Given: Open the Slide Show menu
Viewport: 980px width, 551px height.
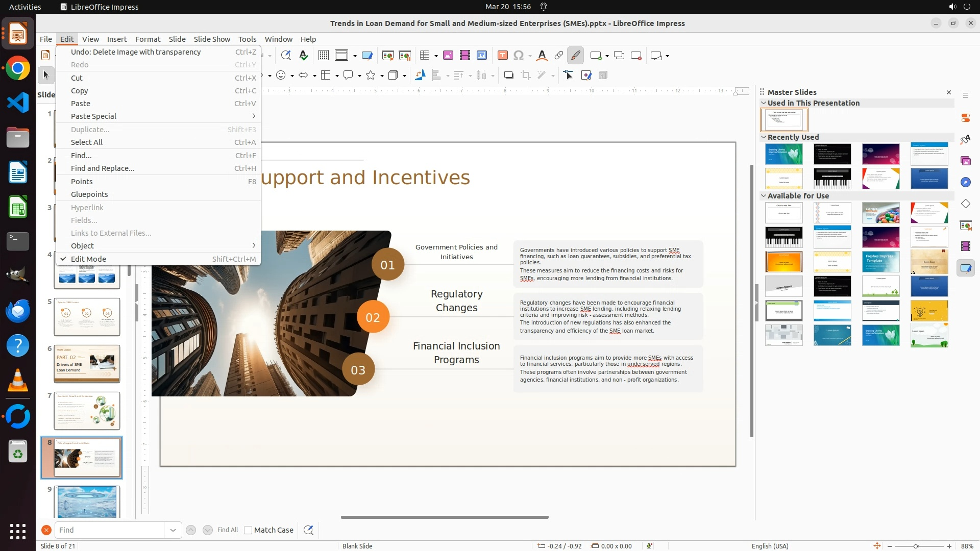Looking at the screenshot, I should [x=212, y=39].
